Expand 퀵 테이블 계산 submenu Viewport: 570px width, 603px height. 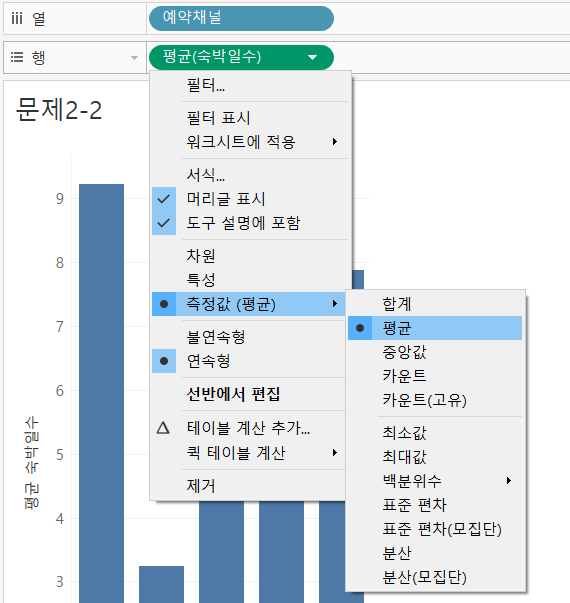(x=249, y=453)
